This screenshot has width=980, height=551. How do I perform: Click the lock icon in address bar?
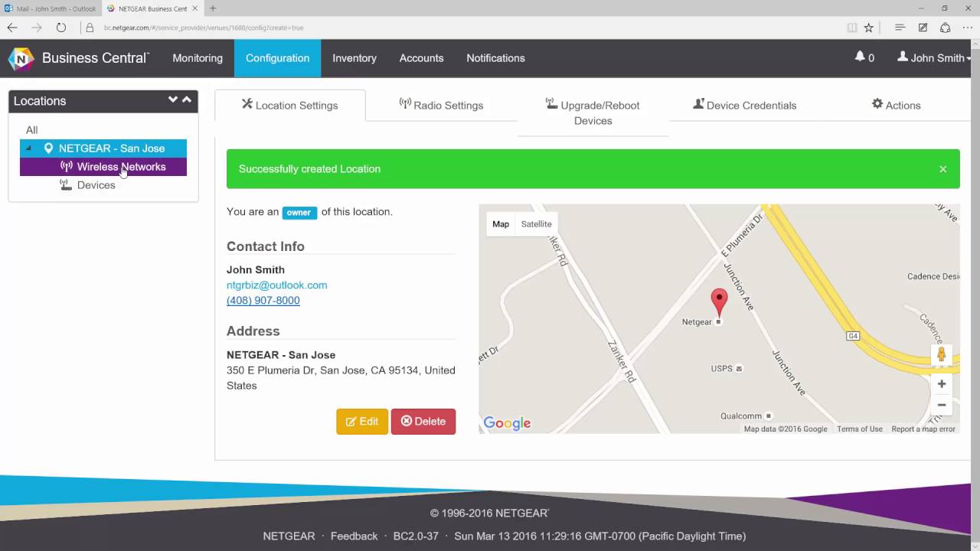click(x=90, y=28)
